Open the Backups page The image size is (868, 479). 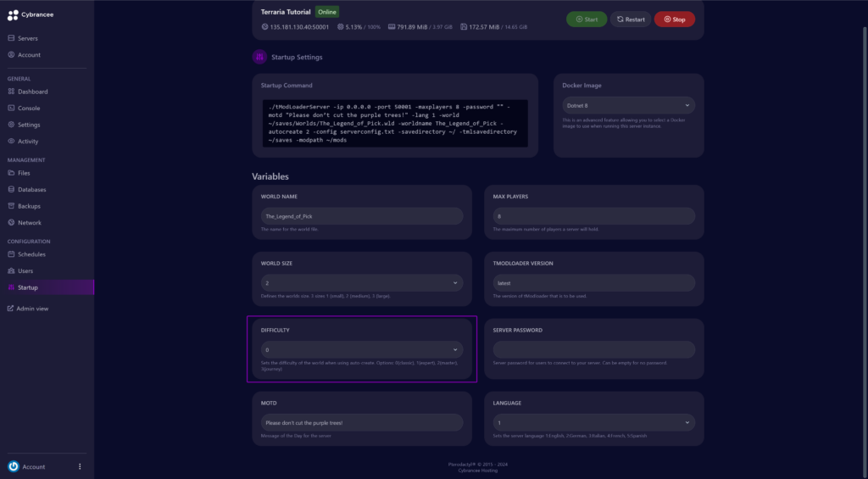pos(29,206)
